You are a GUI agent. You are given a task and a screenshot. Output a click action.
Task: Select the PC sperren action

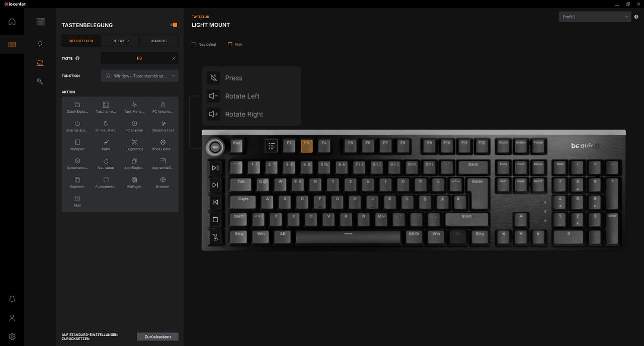pos(134,123)
